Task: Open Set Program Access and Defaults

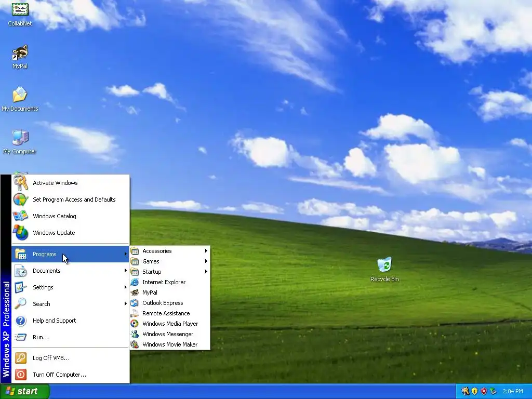Action: (x=71, y=199)
